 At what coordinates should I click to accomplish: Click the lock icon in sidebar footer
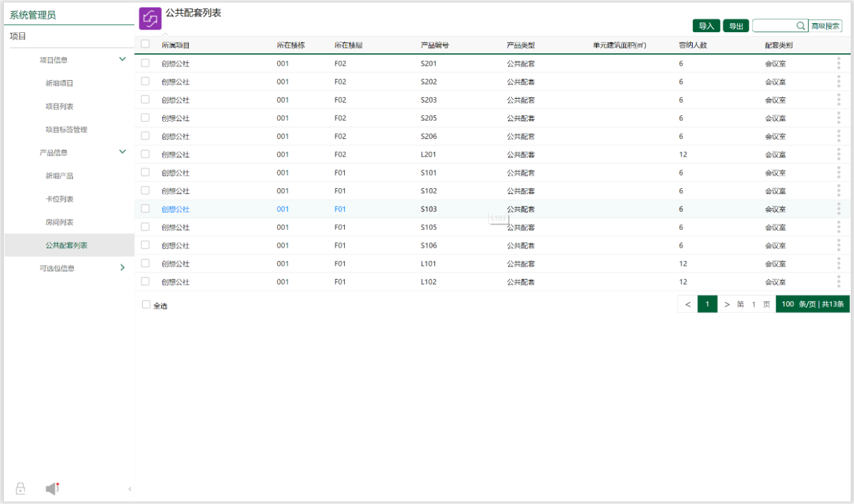pos(20,489)
